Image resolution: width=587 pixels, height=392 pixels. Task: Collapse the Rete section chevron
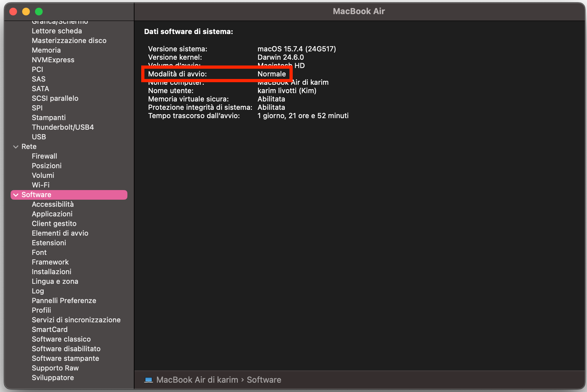coord(16,147)
